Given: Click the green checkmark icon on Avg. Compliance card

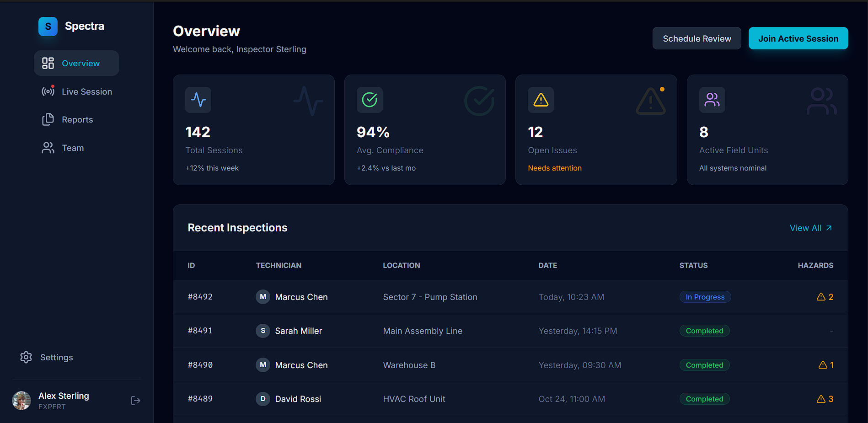Looking at the screenshot, I should 370,100.
